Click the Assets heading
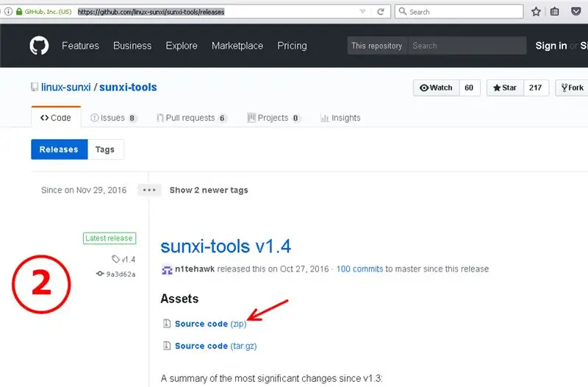The height and width of the screenshot is (387, 588). 179,299
